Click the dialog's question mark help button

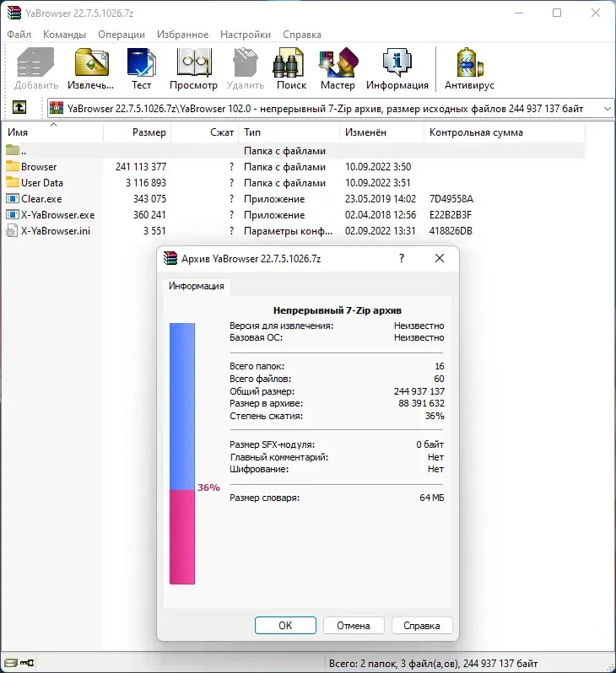[401, 258]
